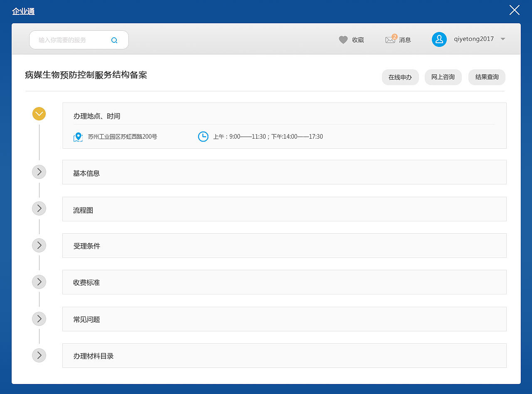Expand the 受理条件 section

coord(39,245)
